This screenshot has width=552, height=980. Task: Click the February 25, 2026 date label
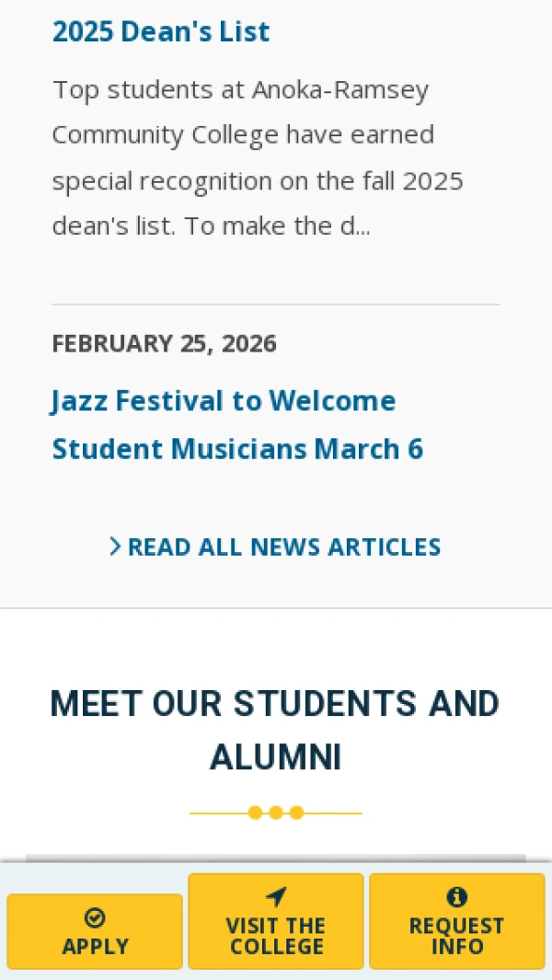[164, 343]
